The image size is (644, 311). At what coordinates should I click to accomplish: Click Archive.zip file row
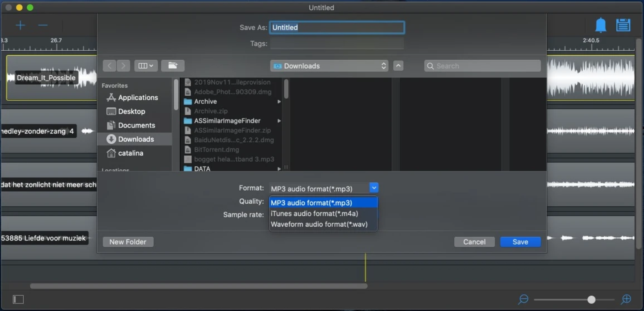232,111
